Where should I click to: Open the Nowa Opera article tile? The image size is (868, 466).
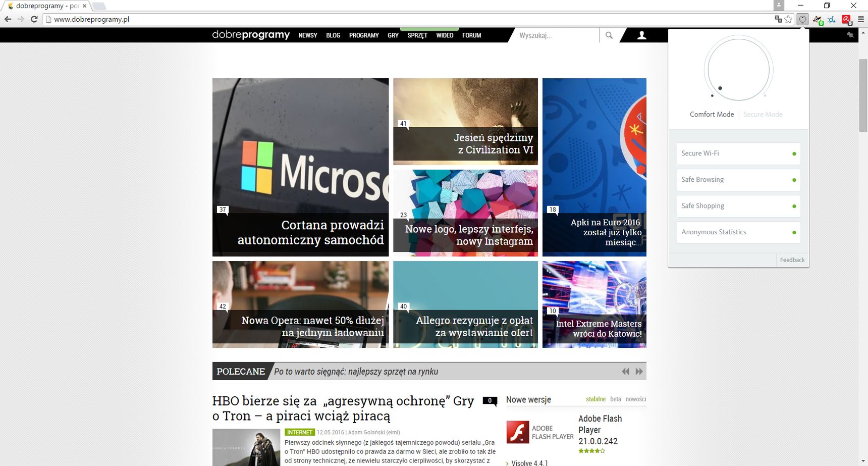coord(300,304)
